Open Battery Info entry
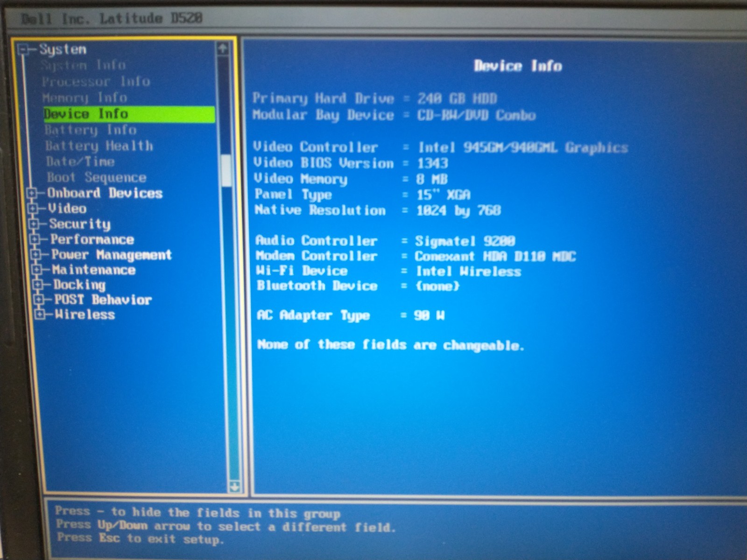The width and height of the screenshot is (747, 560). [x=91, y=130]
